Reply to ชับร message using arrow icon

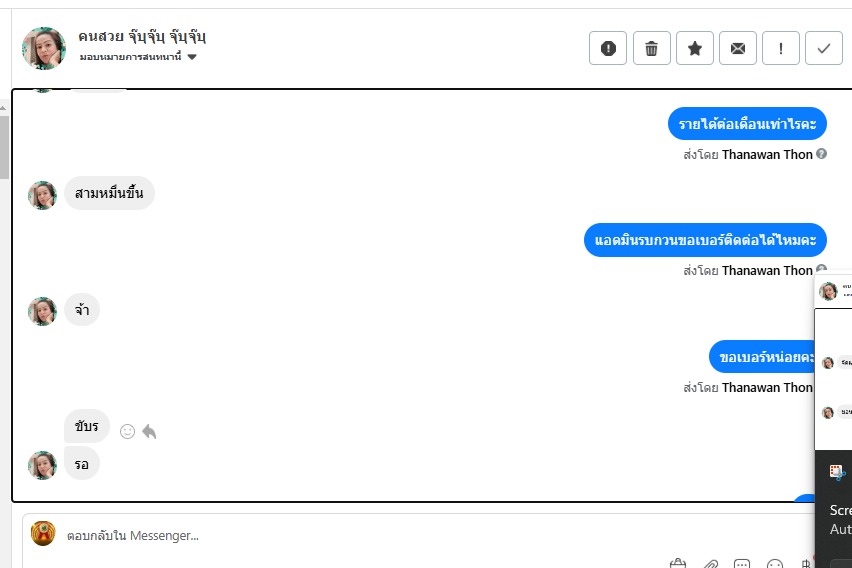(149, 432)
